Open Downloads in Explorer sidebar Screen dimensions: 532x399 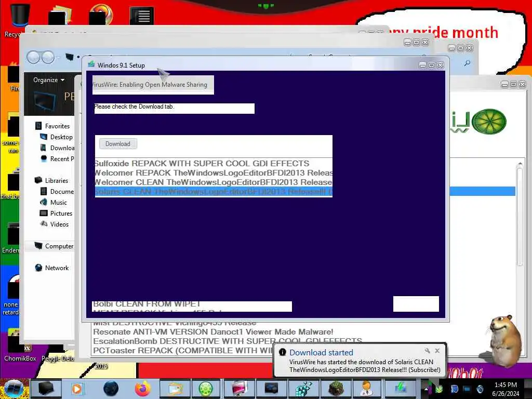pyautogui.click(x=57, y=148)
